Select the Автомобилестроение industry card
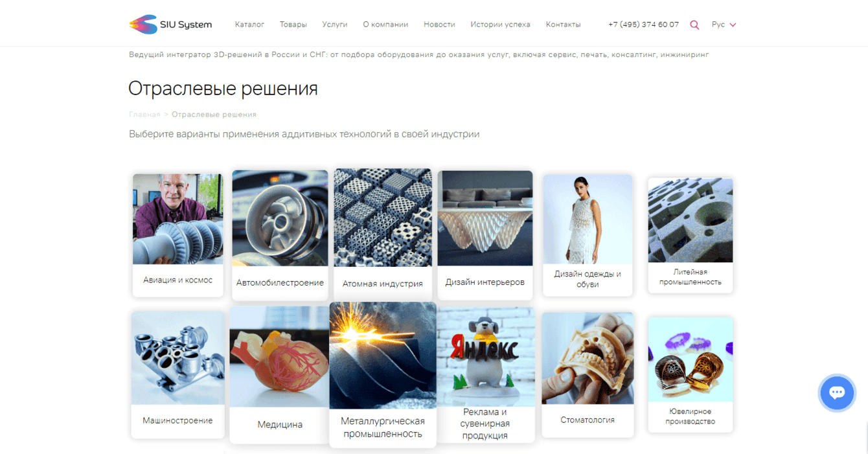 pyautogui.click(x=280, y=236)
